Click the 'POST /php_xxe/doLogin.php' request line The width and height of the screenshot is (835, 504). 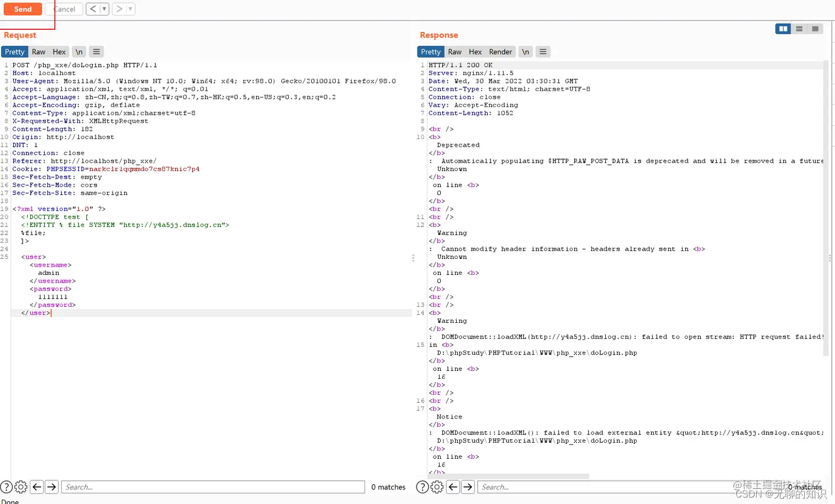[x=84, y=65]
